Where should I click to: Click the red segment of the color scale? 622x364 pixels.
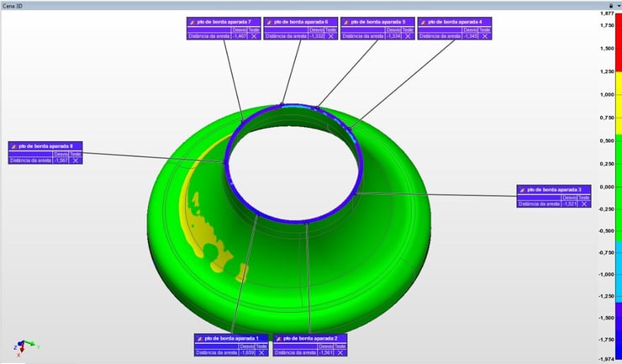point(618,42)
